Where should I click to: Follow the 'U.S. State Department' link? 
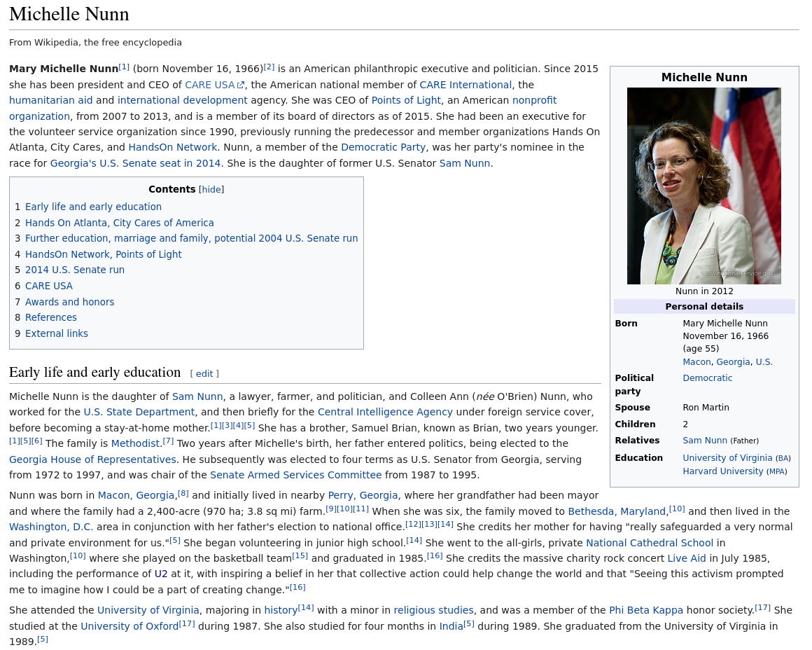pyautogui.click(x=139, y=413)
